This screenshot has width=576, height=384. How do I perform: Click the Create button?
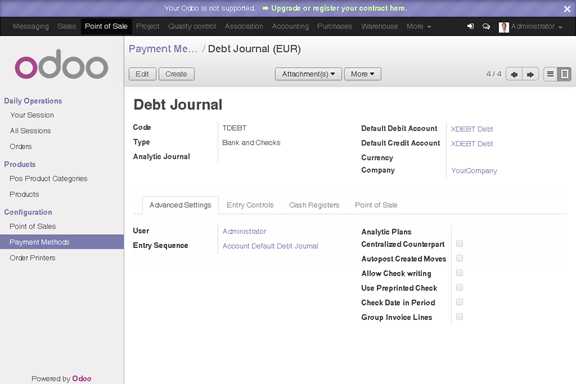point(176,74)
